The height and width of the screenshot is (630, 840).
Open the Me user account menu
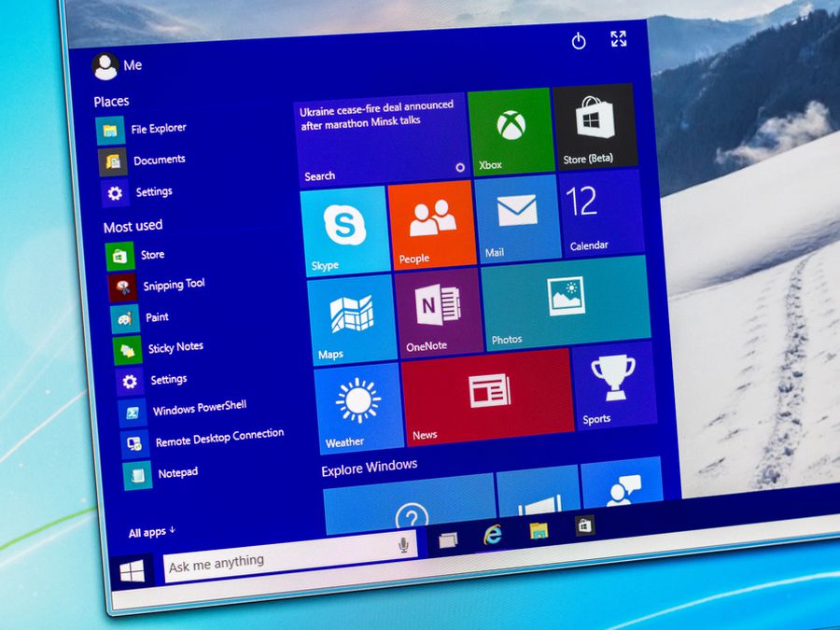coord(118,65)
